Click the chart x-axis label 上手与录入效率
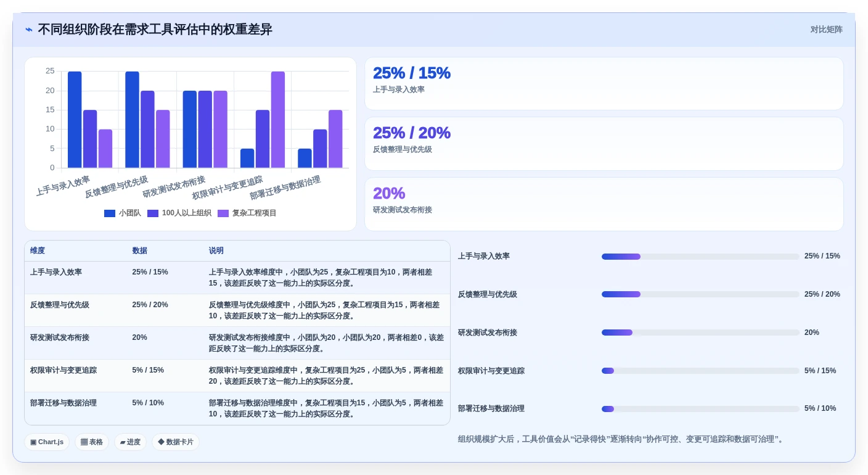 (x=63, y=186)
